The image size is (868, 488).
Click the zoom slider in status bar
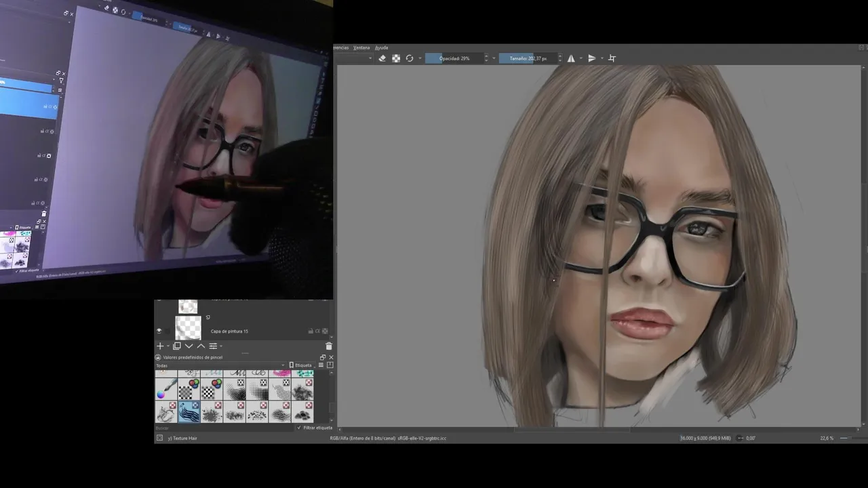[852, 438]
